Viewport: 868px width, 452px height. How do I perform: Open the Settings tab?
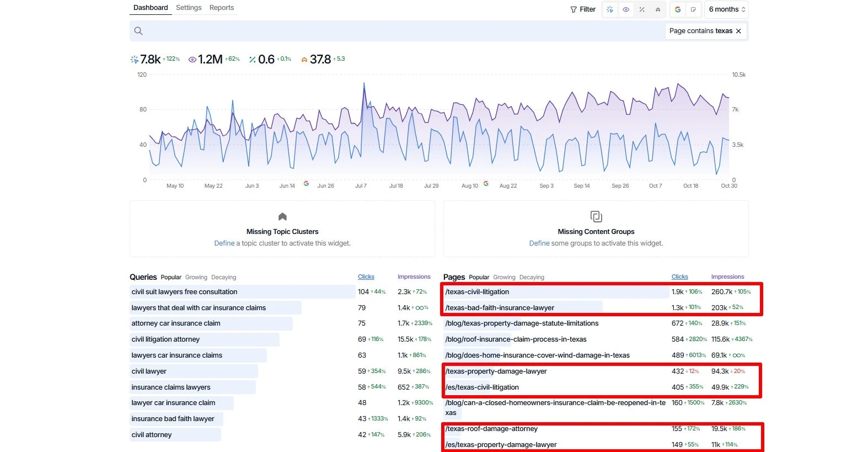pos(189,8)
